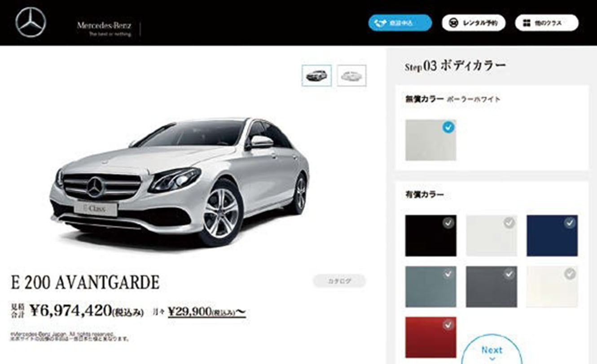597x364 pixels.
Task: Choose the cream white swatch beside dark gray
Action: point(552,287)
